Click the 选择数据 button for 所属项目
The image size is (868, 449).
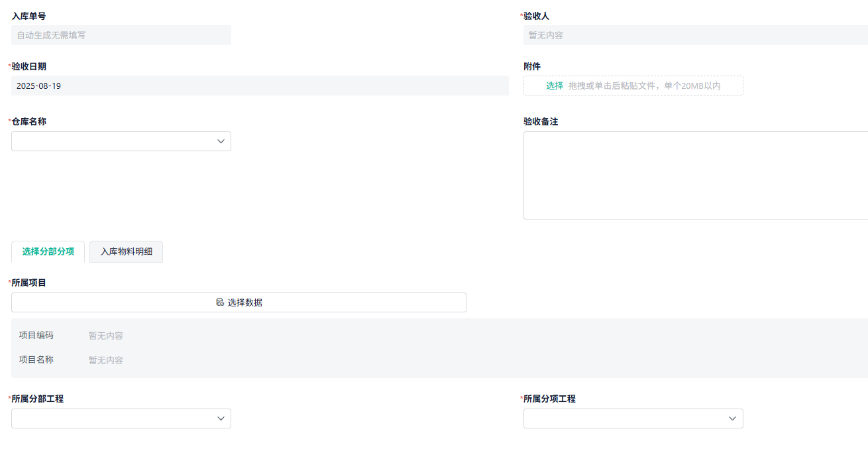point(239,302)
